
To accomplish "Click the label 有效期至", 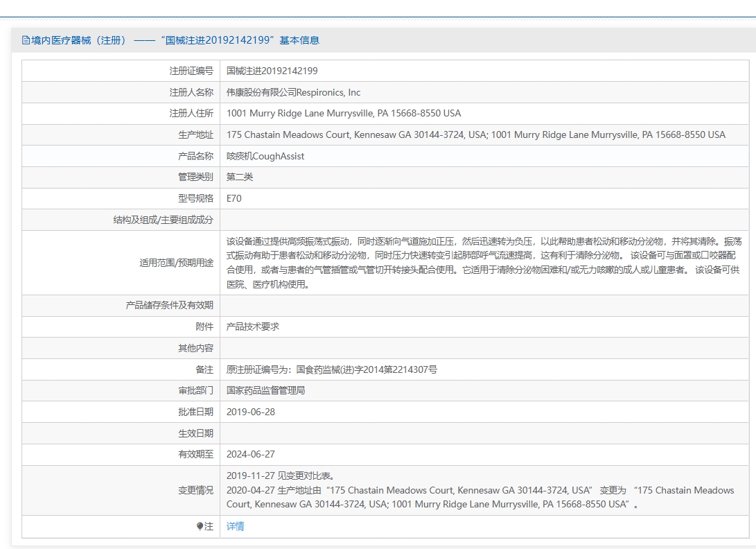I will [x=195, y=455].
